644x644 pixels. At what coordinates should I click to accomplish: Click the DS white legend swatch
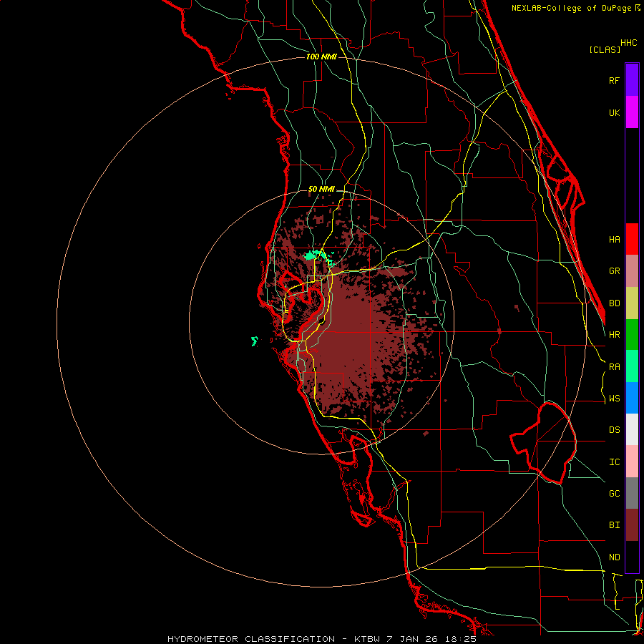pyautogui.click(x=632, y=429)
